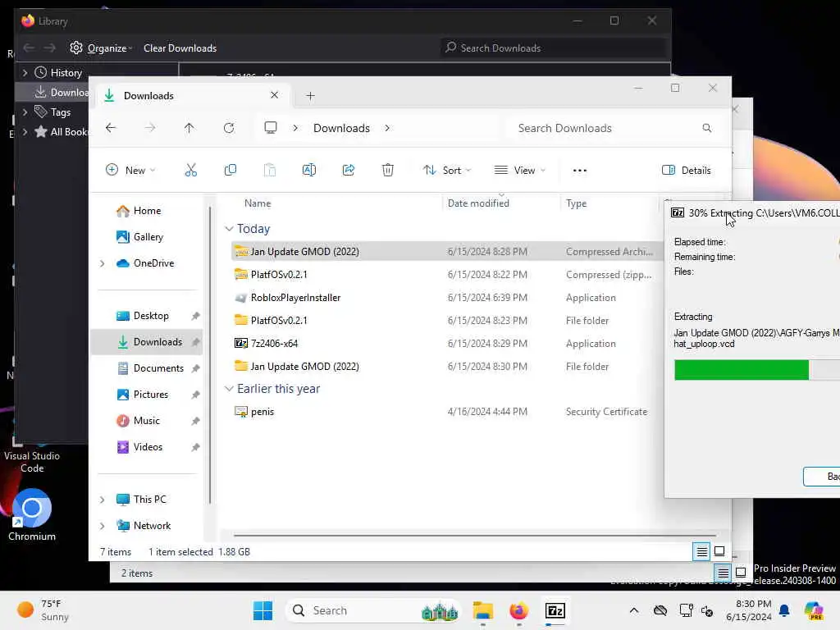Click the PC monitor icon in address bar

click(x=271, y=128)
